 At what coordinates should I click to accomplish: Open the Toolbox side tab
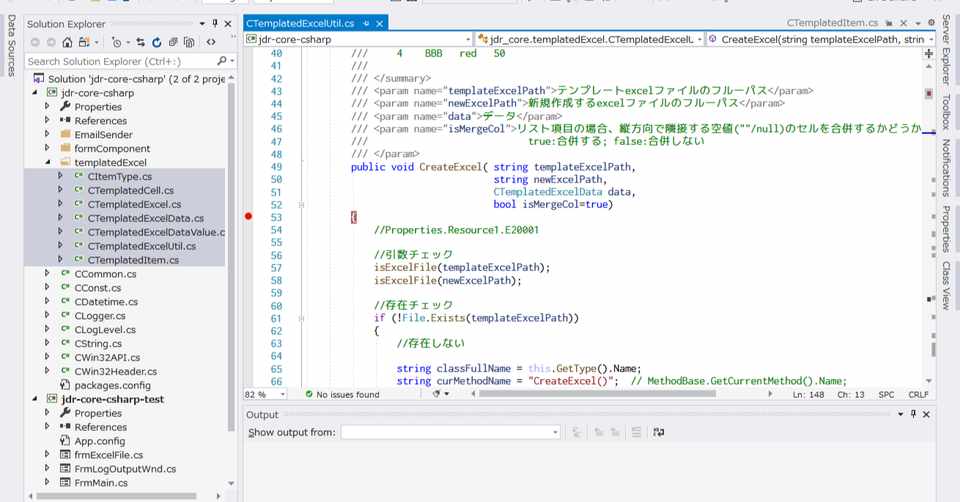click(x=947, y=112)
